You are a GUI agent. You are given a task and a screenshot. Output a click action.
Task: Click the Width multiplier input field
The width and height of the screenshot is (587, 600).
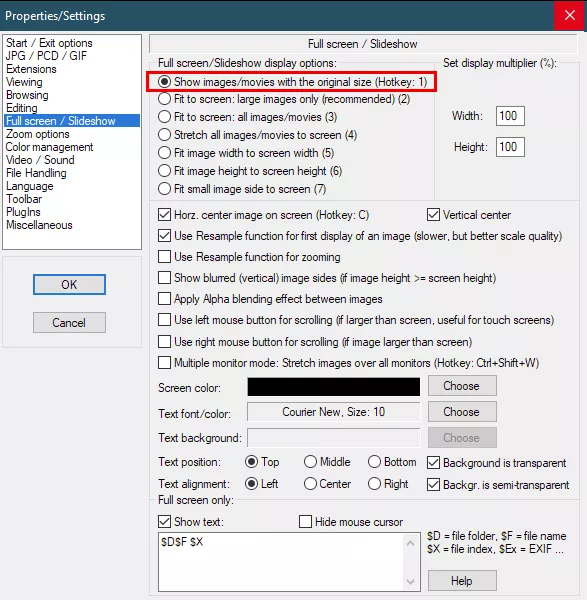tap(510, 116)
